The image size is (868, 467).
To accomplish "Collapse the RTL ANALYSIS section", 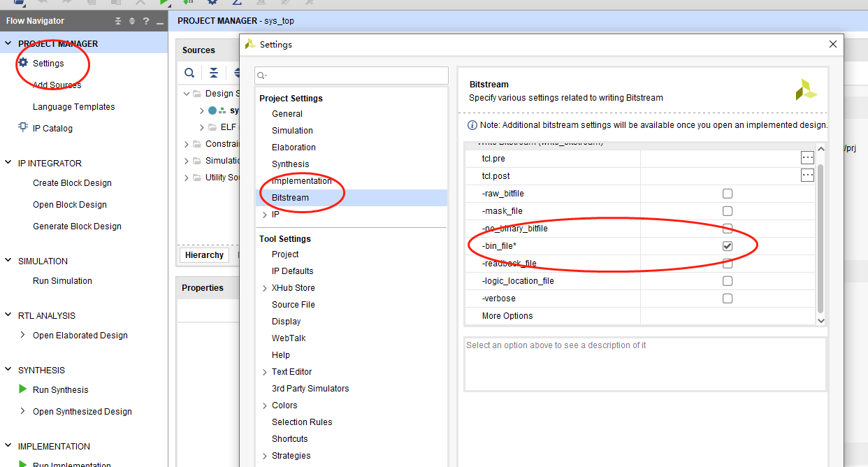I will coord(8,315).
